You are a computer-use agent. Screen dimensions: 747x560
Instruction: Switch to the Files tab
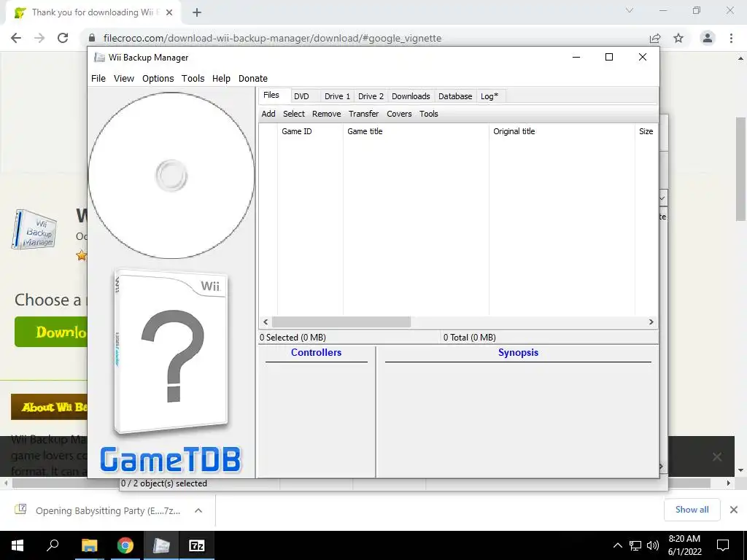click(x=271, y=96)
